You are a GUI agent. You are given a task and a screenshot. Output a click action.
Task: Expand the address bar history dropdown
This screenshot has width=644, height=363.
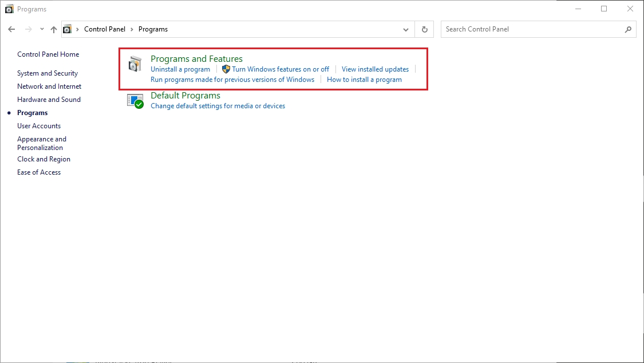click(x=406, y=29)
